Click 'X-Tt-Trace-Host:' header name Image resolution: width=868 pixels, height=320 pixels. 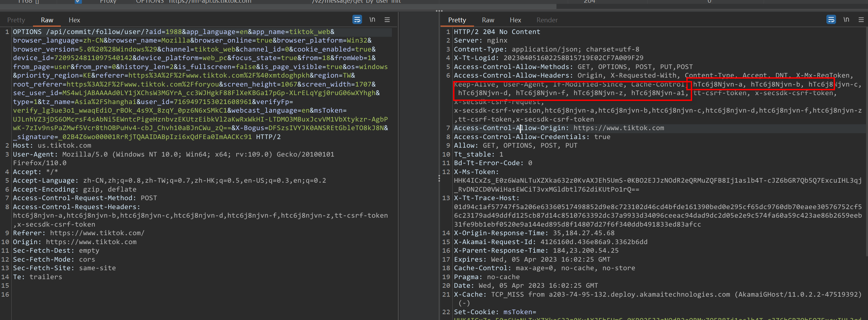coord(487,198)
